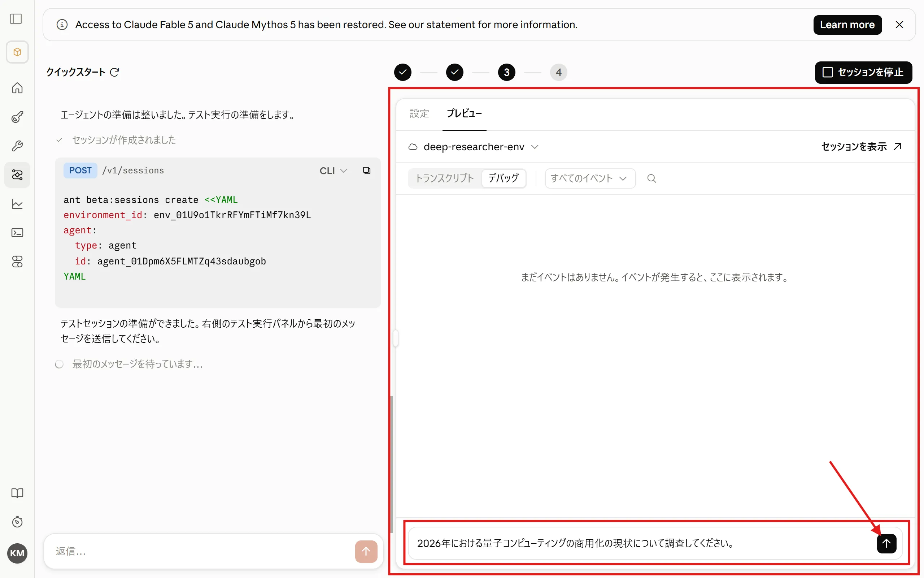The image size is (924, 578).
Task: Click the quantum computing prompt text field
Action: (x=641, y=543)
